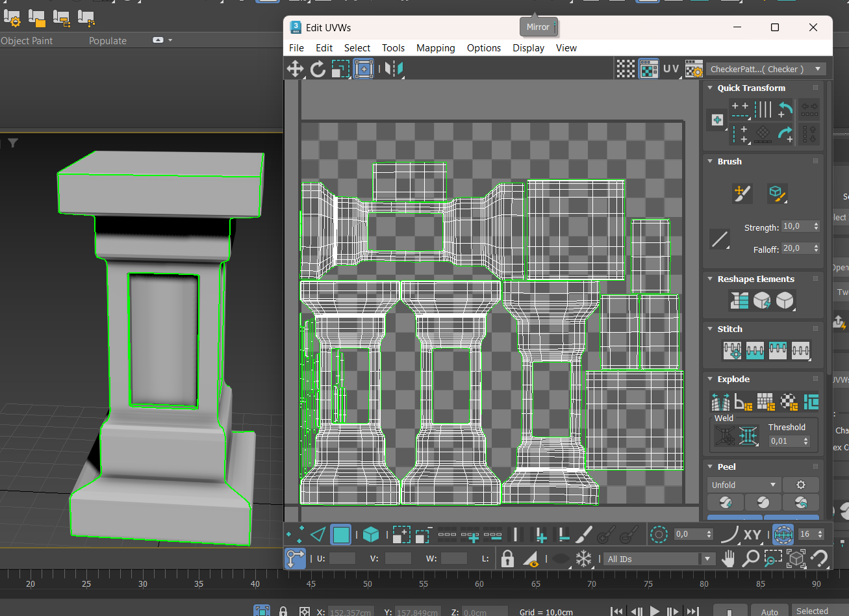849x616 pixels.
Task: Click the Zoom magnifier tool icon
Action: click(x=751, y=559)
